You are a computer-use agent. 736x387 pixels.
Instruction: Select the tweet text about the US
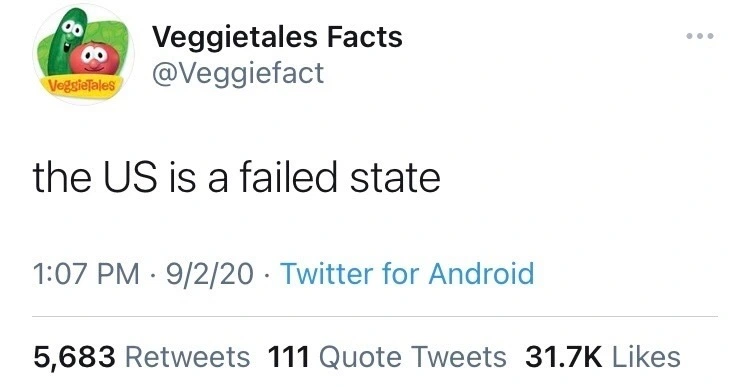click(x=237, y=177)
